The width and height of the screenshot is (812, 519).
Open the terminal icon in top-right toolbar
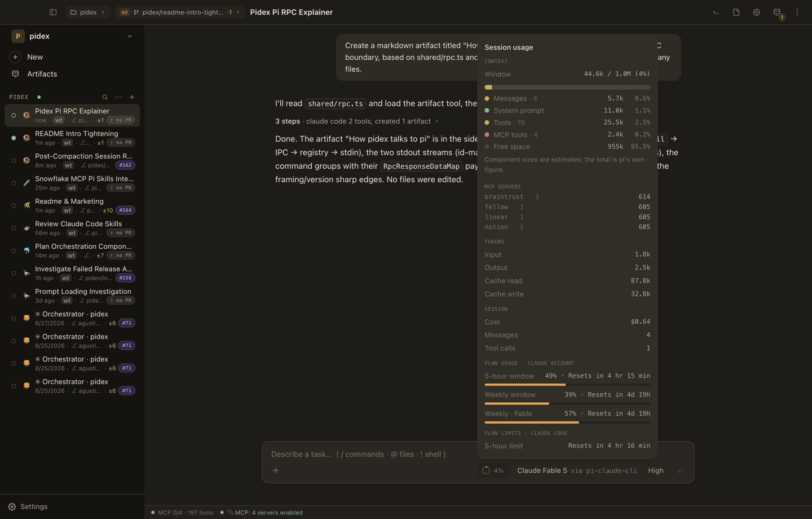[716, 12]
